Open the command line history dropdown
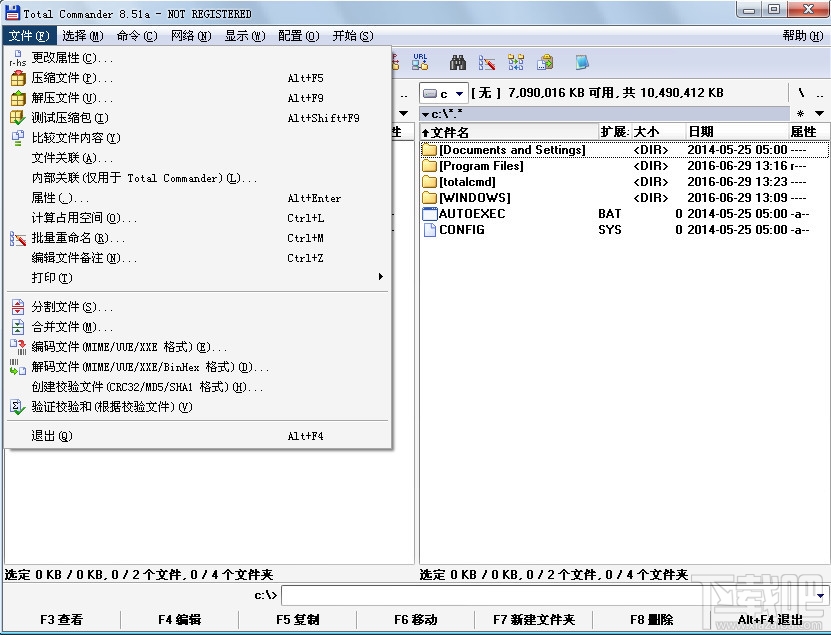This screenshot has height=635, width=831. pyautogui.click(x=820, y=596)
